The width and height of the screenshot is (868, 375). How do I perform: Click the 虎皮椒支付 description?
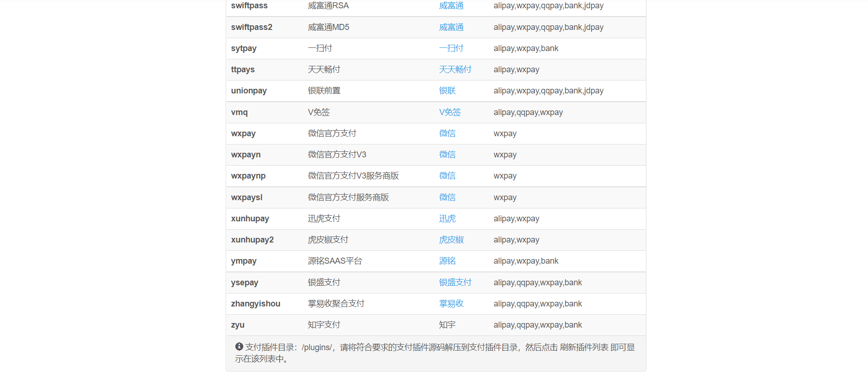tap(328, 240)
